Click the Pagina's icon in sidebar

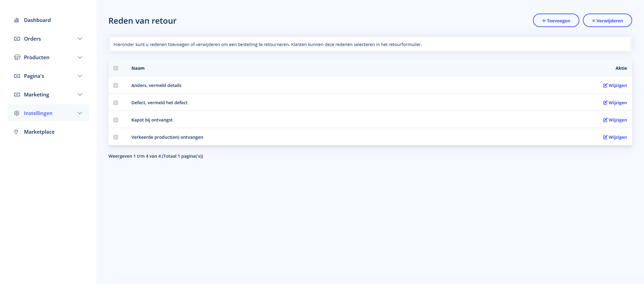click(17, 76)
